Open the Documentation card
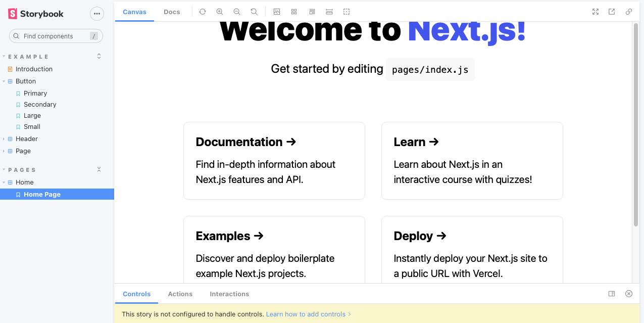 (x=274, y=161)
